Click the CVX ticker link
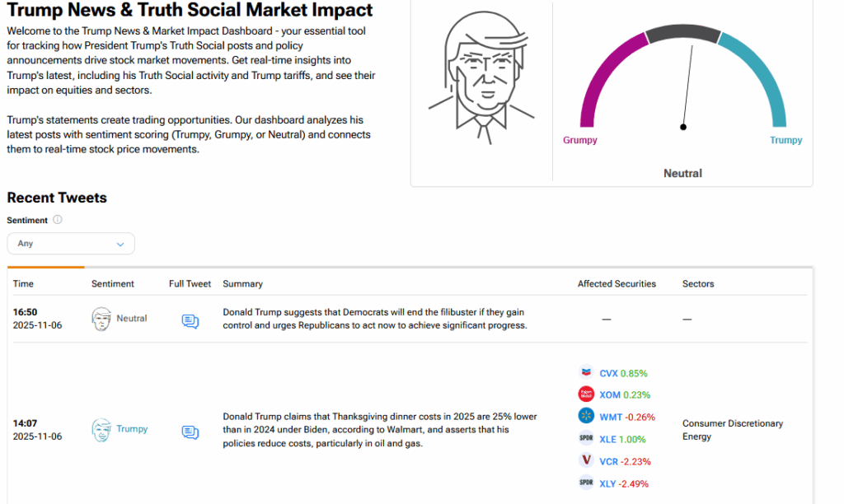844x504 pixels. point(608,373)
